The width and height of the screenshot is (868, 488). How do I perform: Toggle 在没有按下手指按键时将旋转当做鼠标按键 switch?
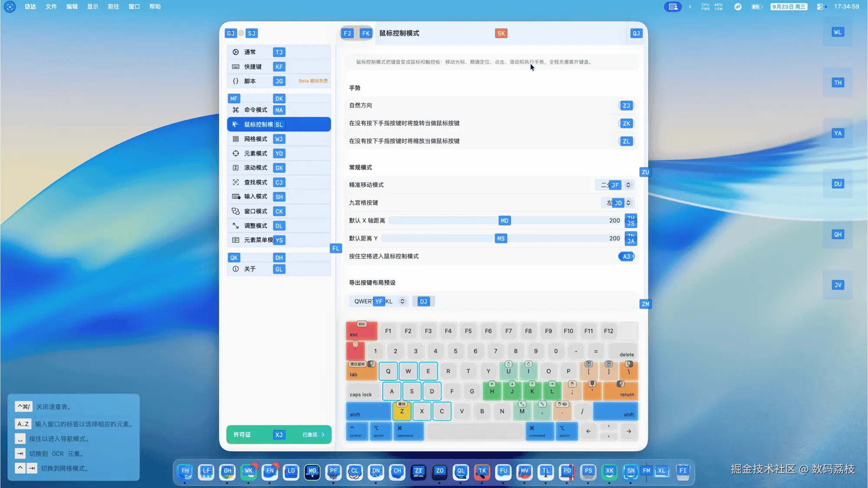tap(626, 123)
